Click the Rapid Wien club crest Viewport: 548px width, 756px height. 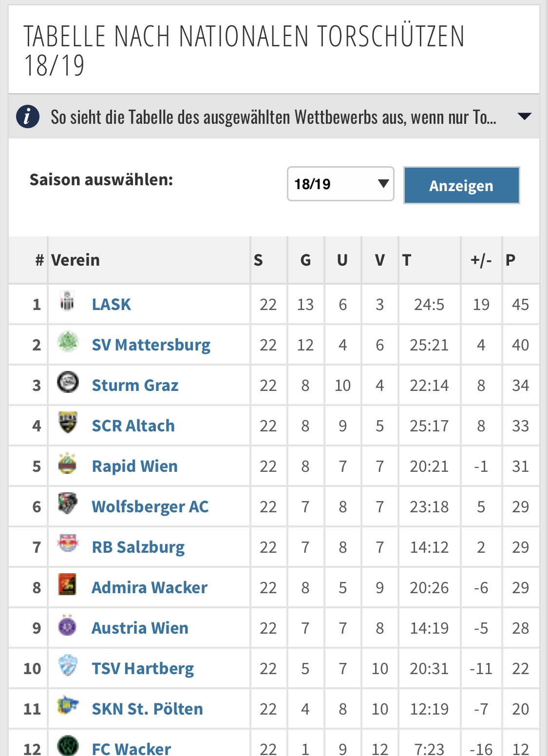[67, 463]
